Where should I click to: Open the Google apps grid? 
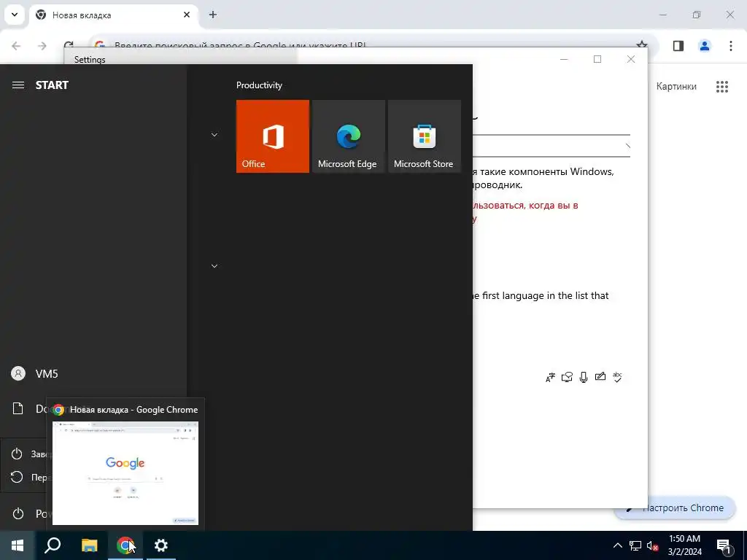click(x=722, y=86)
